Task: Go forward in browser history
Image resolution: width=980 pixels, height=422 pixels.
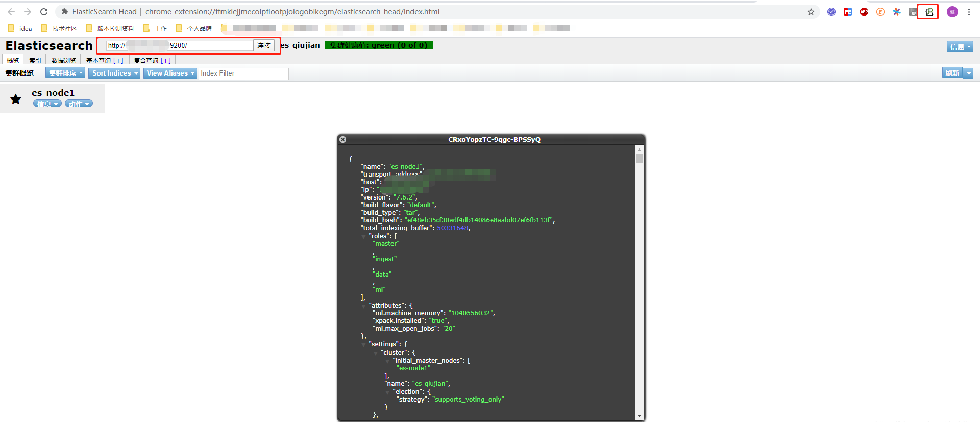Action: click(28, 12)
